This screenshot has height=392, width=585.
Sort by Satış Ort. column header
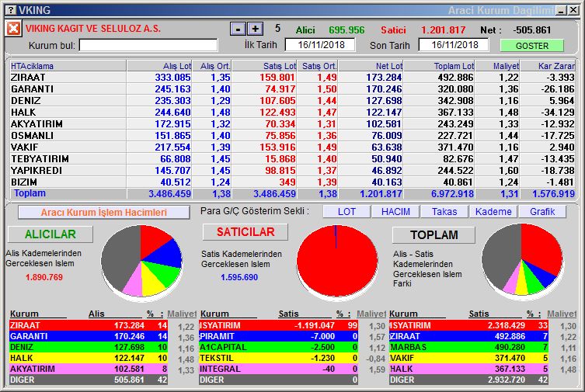click(319, 66)
